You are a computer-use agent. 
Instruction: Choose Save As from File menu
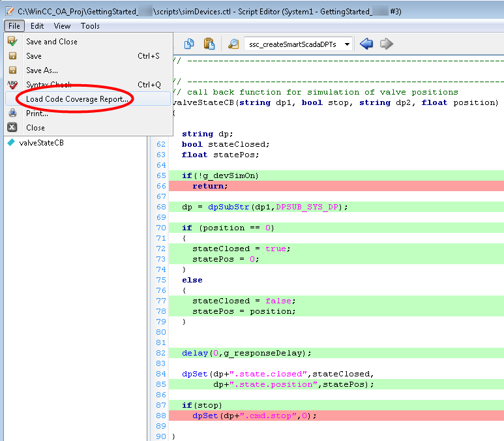(42, 70)
